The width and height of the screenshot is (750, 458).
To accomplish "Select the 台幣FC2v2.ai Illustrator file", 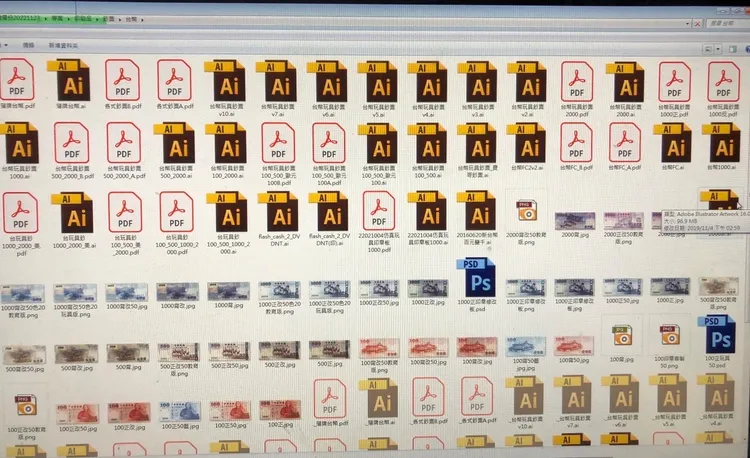I will 528,144.
